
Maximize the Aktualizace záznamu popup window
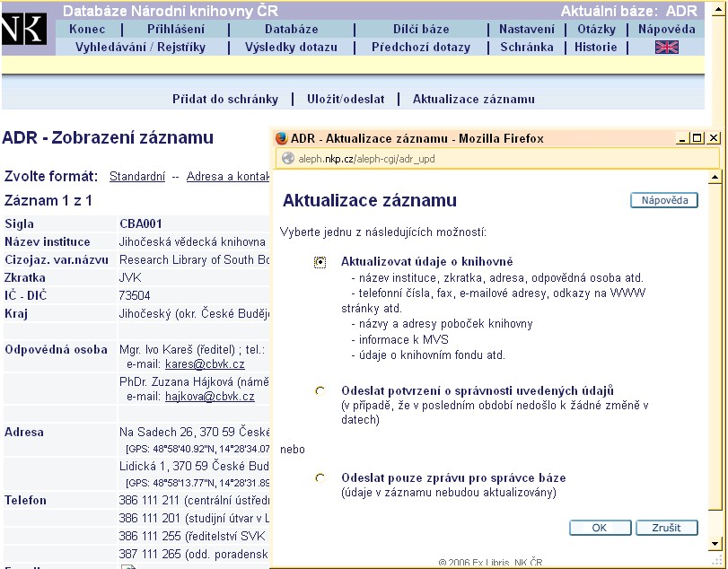697,138
